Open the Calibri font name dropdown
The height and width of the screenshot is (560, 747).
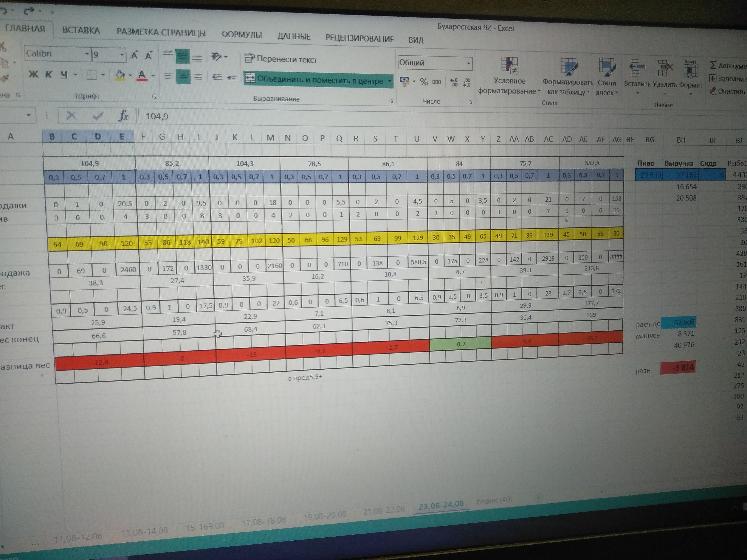click(87, 54)
